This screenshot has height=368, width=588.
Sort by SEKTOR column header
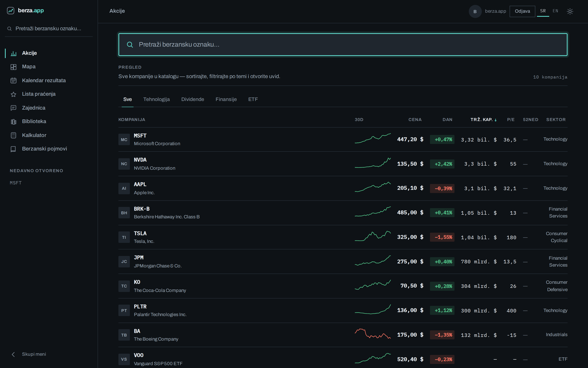click(x=556, y=120)
